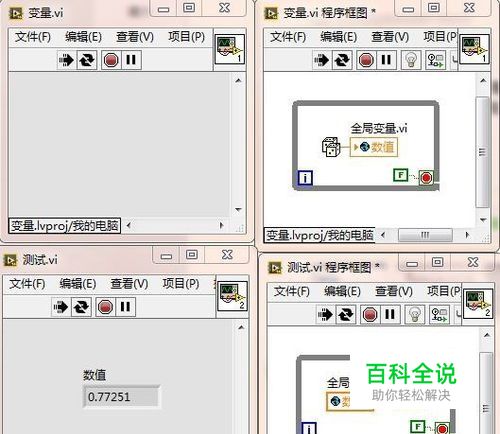Open 编辑(E) menu in 测试.vi 程序框图

pyautogui.click(x=343, y=291)
